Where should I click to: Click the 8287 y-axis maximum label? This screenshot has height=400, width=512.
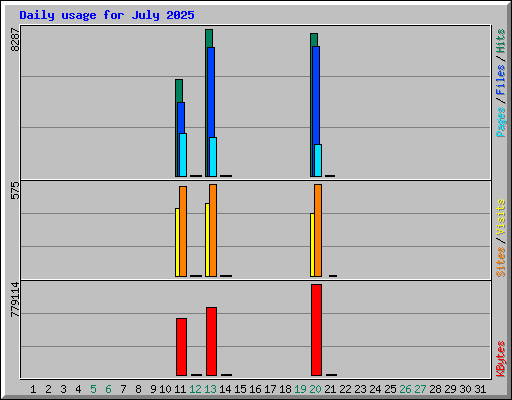pyautogui.click(x=15, y=40)
